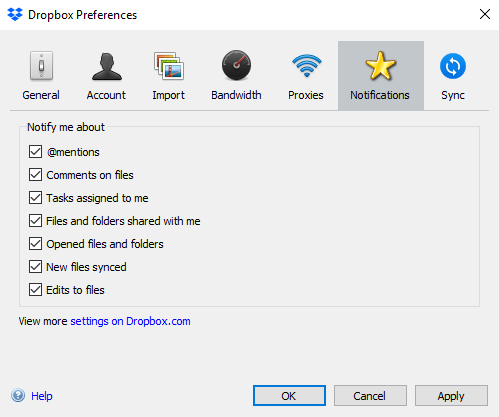Discard changes with the Cancel button

(x=370, y=396)
